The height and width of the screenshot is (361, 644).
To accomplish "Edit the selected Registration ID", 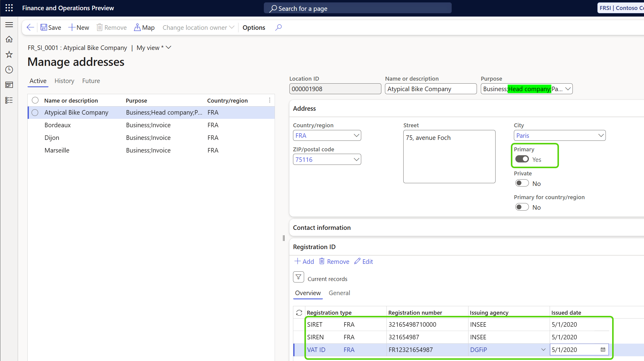I will point(364,261).
